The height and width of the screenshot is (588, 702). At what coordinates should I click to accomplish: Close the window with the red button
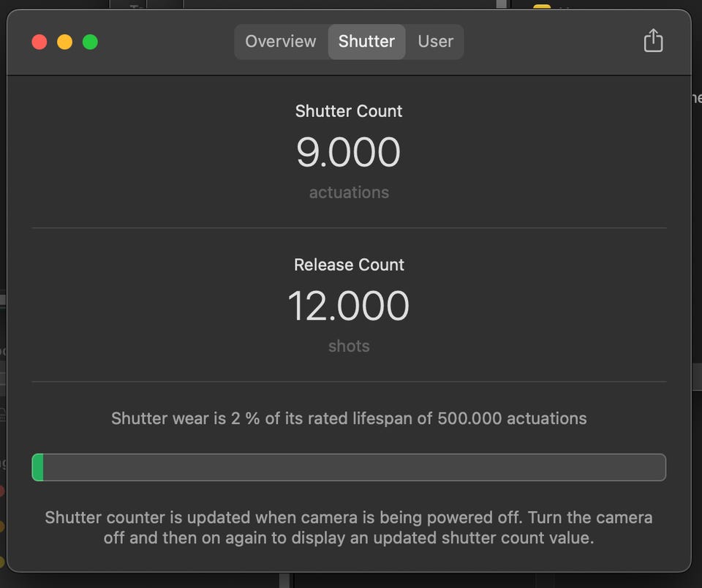pos(39,42)
